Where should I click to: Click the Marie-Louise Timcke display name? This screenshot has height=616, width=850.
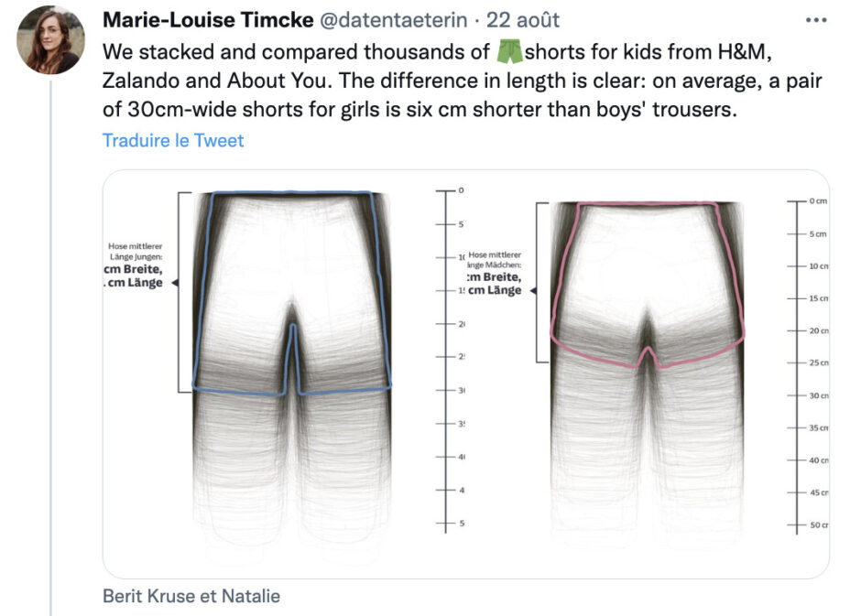(208, 20)
